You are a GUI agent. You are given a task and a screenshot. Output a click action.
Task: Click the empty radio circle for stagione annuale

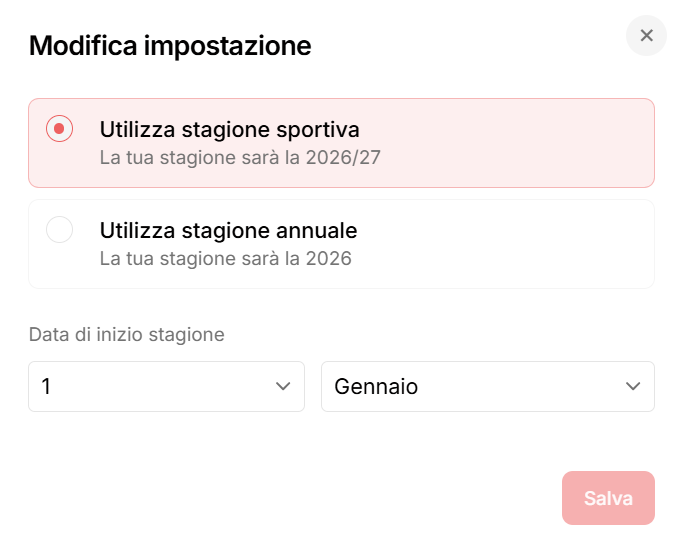(x=60, y=230)
